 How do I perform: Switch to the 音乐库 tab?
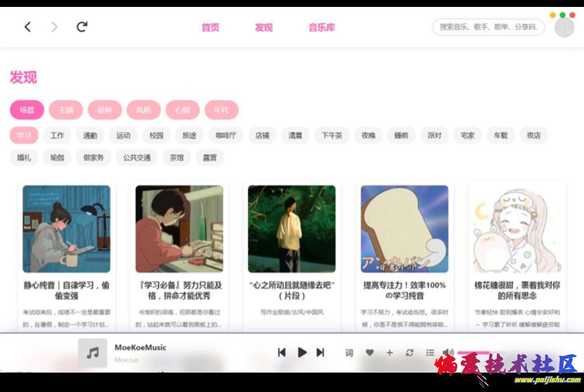coord(321,28)
